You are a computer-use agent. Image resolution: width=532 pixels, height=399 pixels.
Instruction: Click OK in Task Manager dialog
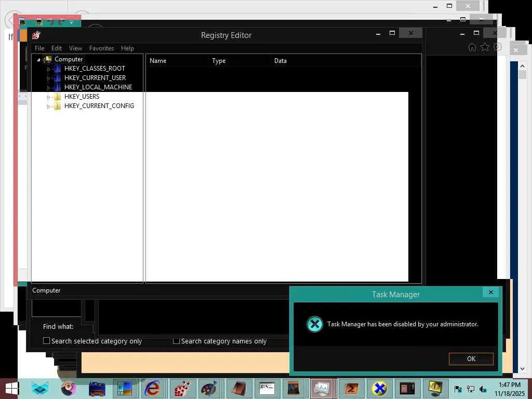click(x=471, y=358)
